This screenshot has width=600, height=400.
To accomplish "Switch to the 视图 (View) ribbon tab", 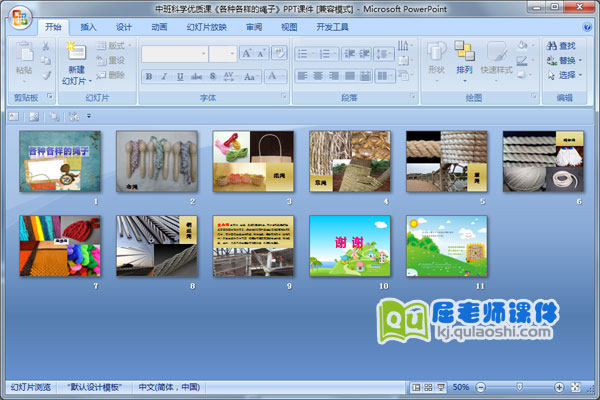I will tap(289, 27).
